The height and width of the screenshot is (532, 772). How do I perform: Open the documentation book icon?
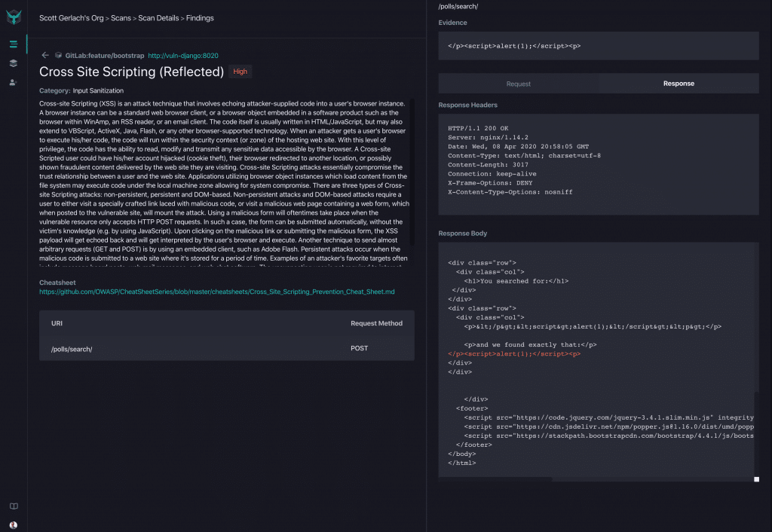(x=14, y=506)
